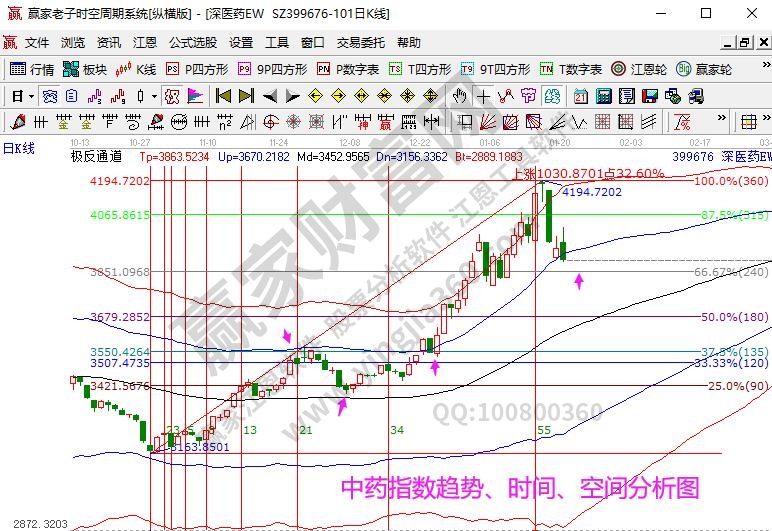The height and width of the screenshot is (531, 772).
Task: Open the 公式选股 menu
Action: point(193,43)
